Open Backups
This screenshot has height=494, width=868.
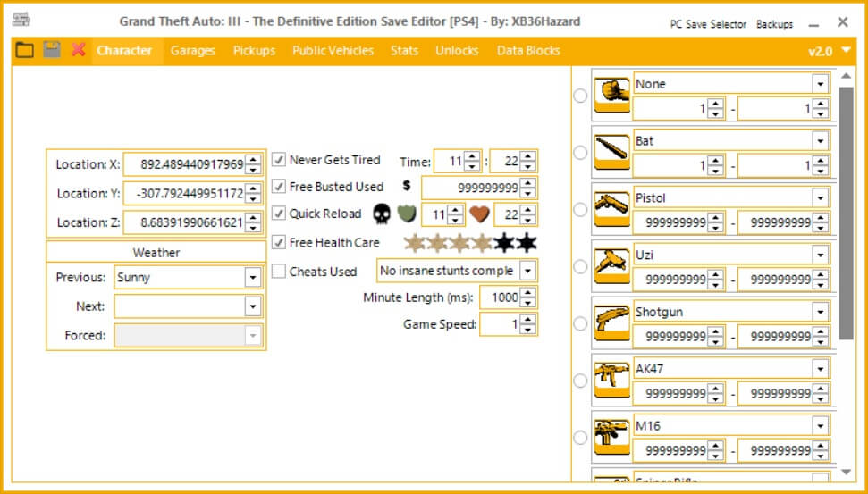774,24
